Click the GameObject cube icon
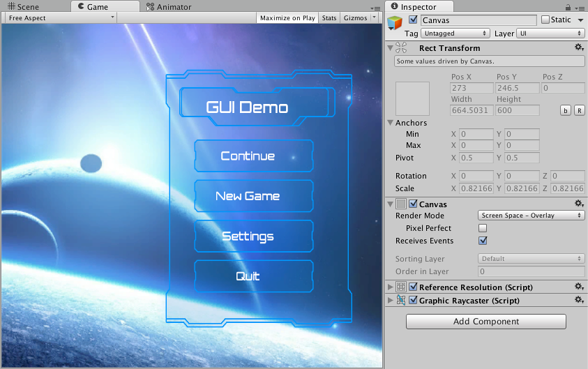The width and height of the screenshot is (588, 369). pyautogui.click(x=395, y=23)
